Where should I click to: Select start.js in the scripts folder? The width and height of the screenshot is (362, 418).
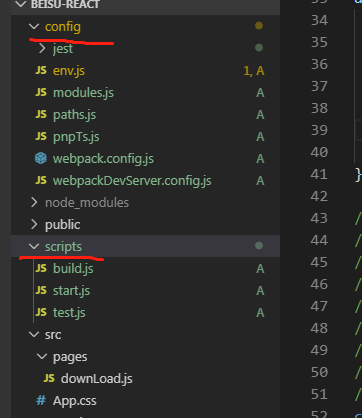click(71, 291)
